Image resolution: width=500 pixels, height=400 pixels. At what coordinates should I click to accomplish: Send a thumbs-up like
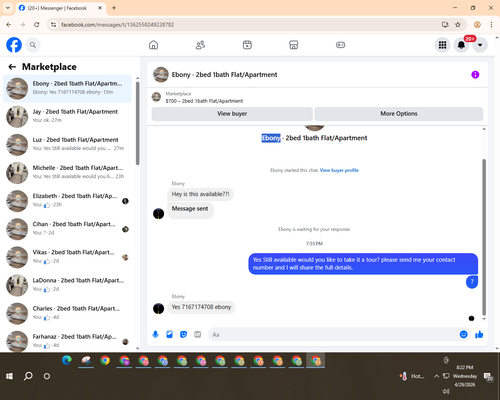pyautogui.click(x=479, y=334)
